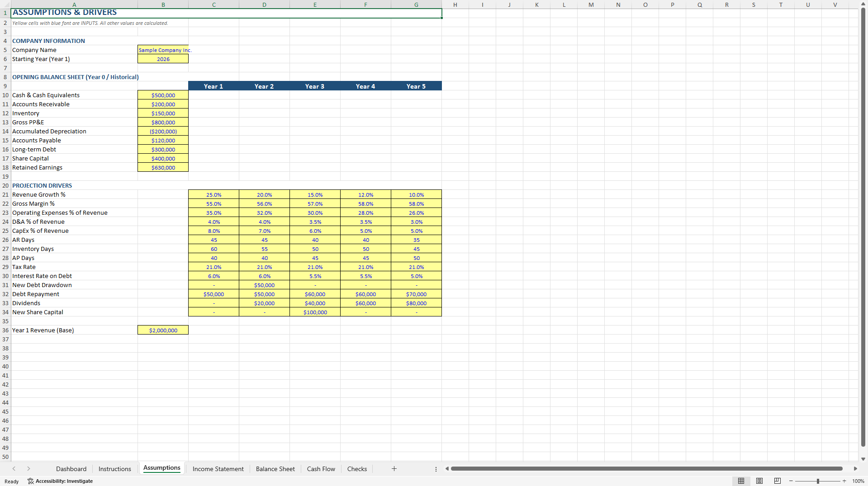868x486 pixels.
Task: Select Year 1 Revenue Growth 25.0% cell
Action: click(214, 194)
